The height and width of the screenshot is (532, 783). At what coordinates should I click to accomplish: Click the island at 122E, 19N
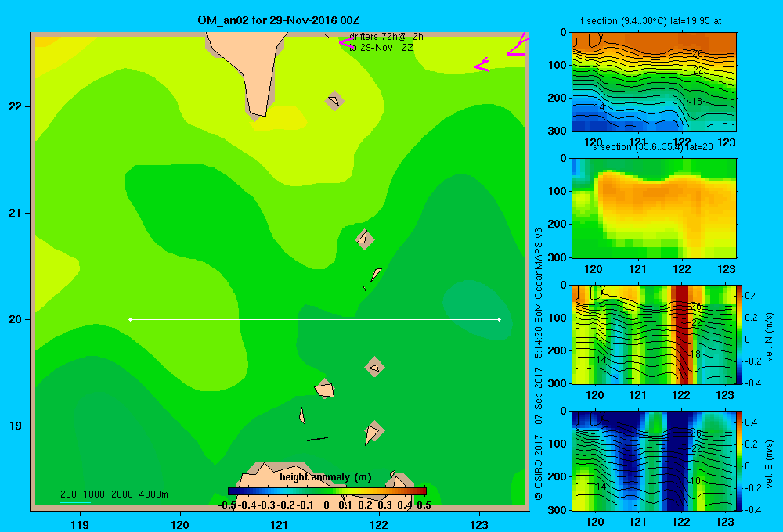[373, 432]
